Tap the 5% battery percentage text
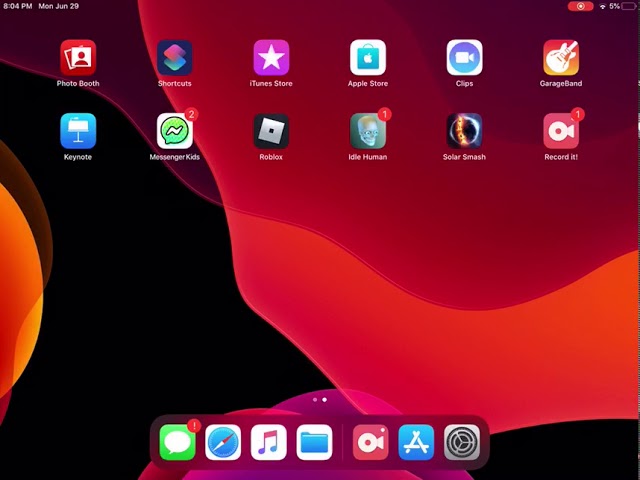Screen dimensions: 640x480 [614, 6]
